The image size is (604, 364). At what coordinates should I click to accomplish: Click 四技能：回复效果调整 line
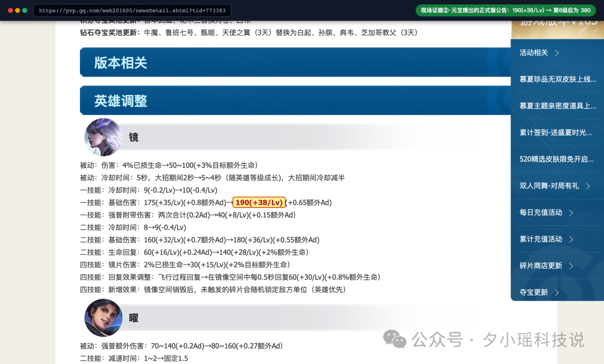pos(230,277)
